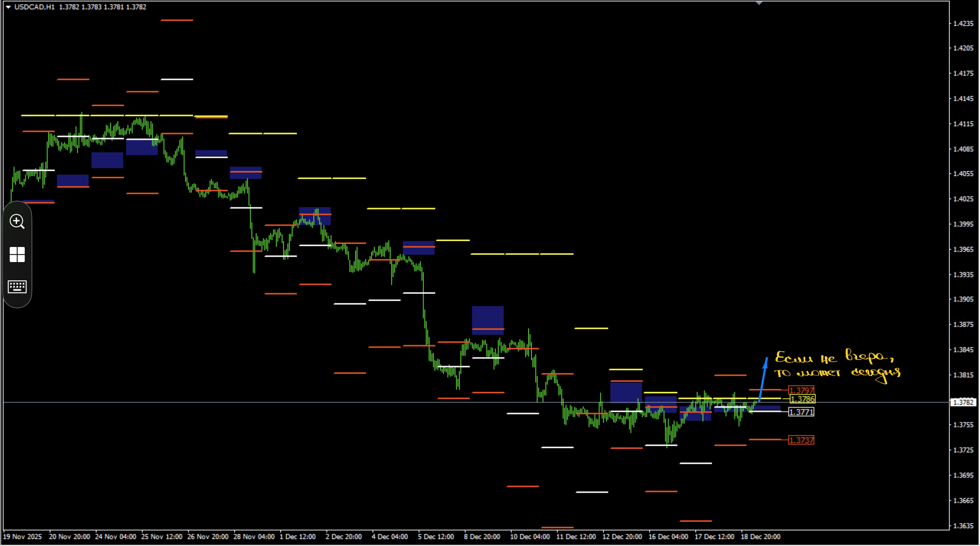This screenshot has height=546, width=980.
Task: Select the 1.3771 white price label
Action: pos(802,412)
